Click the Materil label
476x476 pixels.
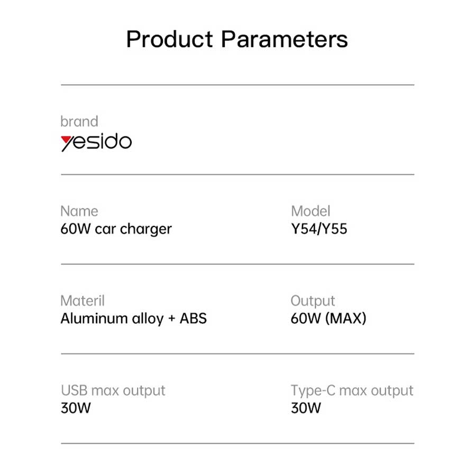click(83, 300)
